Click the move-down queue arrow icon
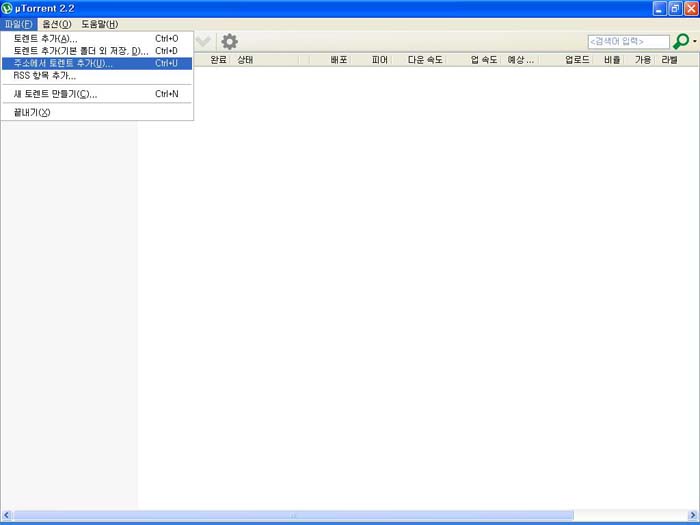700x525 pixels. pos(203,42)
